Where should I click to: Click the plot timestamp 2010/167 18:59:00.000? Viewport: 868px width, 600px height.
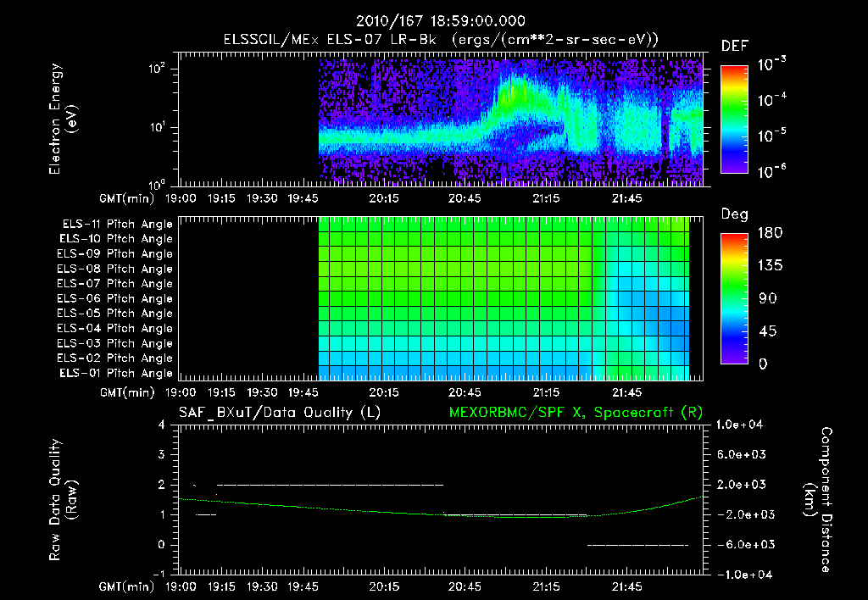click(x=440, y=21)
